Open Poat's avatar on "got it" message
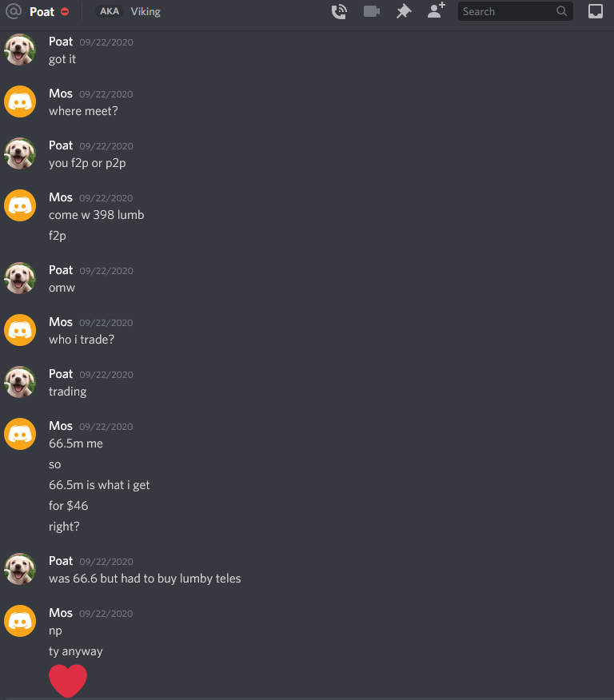The image size is (614, 700). click(20, 50)
